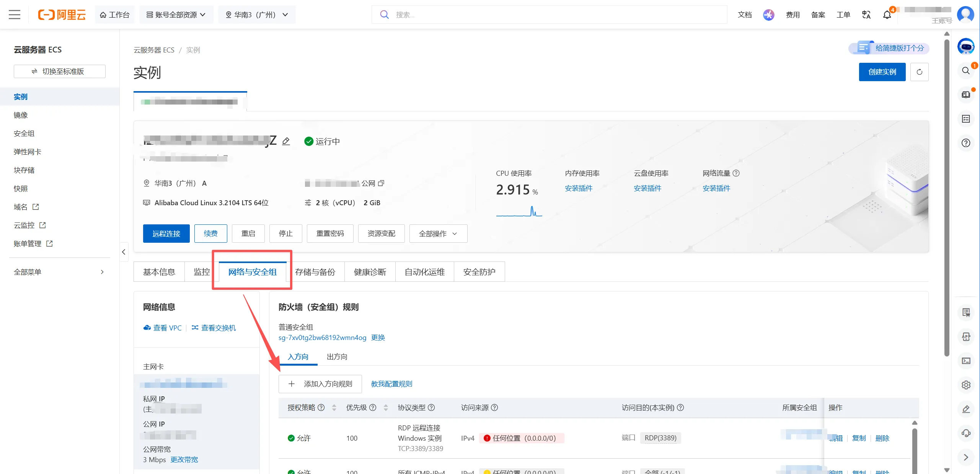Click 添加入方向规则 button

[320, 384]
